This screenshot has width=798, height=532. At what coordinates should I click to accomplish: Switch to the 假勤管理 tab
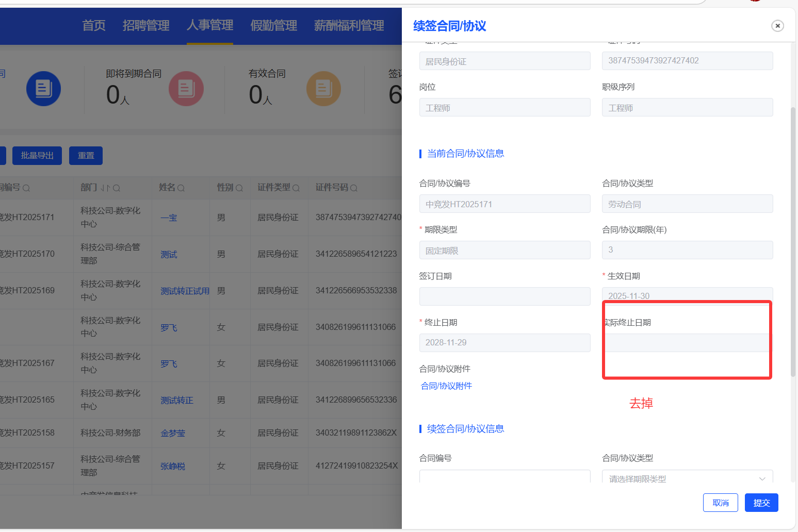pyautogui.click(x=274, y=25)
